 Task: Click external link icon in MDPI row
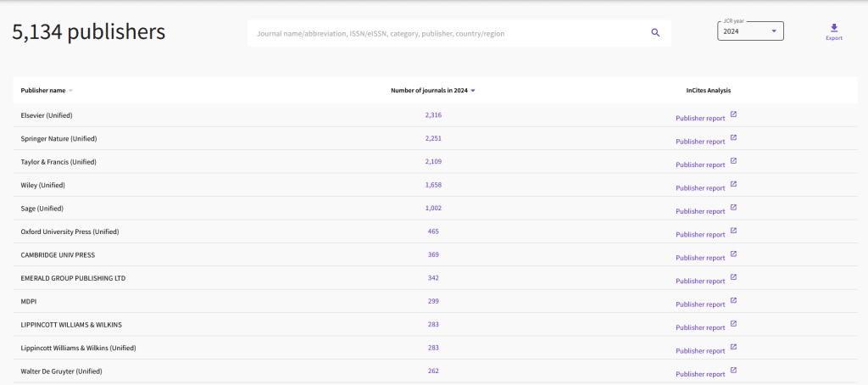pyautogui.click(x=734, y=300)
